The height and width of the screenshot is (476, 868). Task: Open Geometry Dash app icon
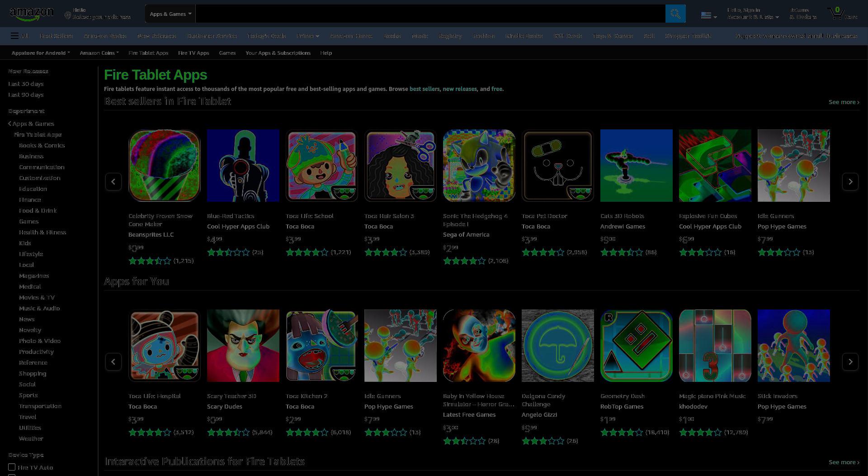coord(637,346)
